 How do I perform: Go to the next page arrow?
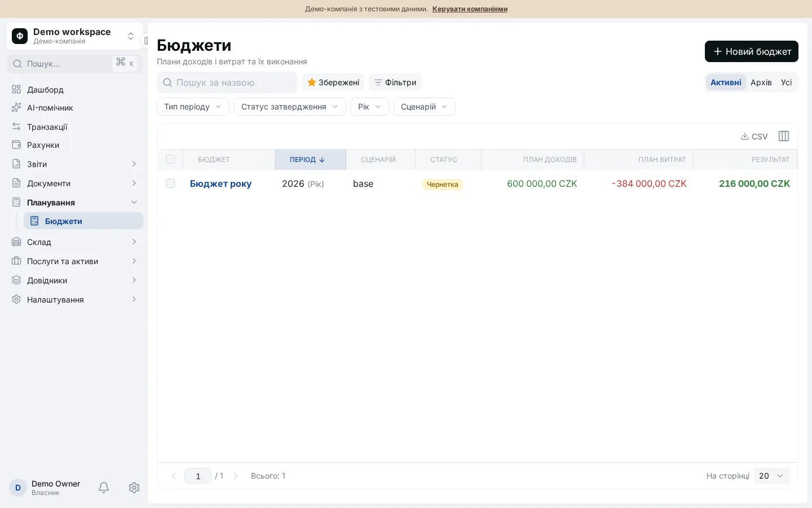point(236,476)
